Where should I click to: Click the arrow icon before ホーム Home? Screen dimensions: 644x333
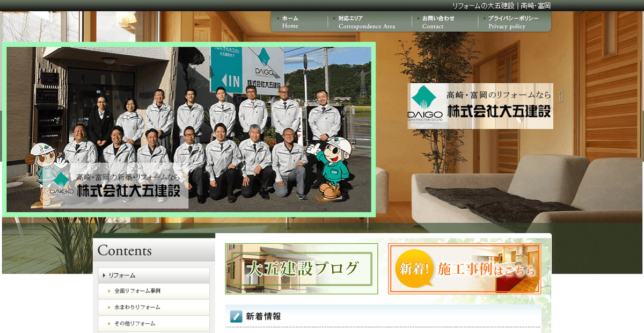[278, 18]
